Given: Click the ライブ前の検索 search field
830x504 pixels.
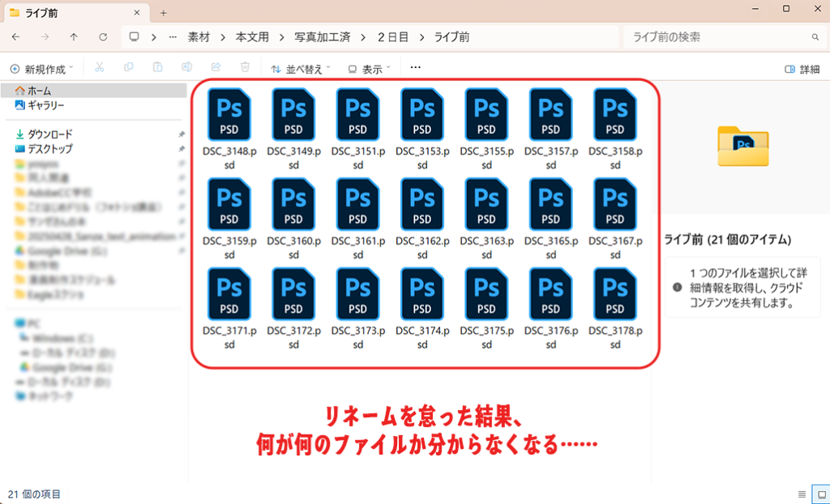Looking at the screenshot, I should click(724, 37).
